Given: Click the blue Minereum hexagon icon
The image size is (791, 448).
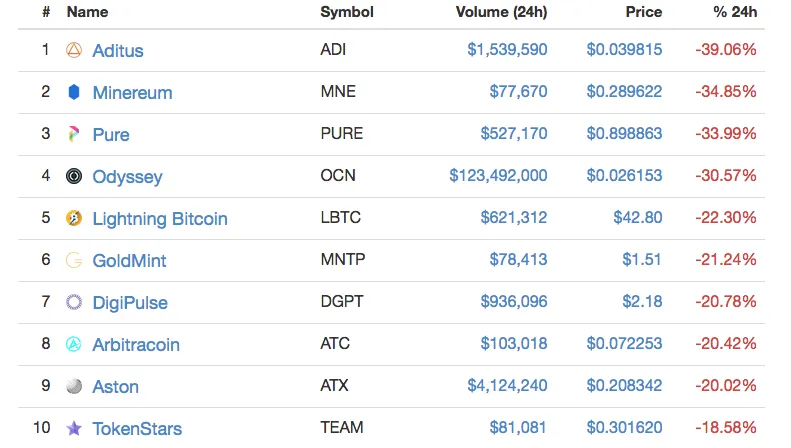Looking at the screenshot, I should (x=74, y=92).
